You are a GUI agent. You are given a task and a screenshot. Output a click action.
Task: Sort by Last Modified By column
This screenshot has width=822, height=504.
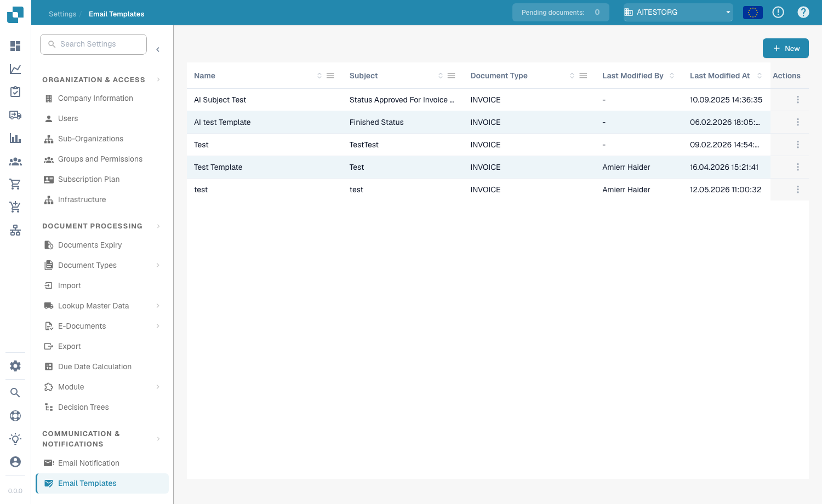pyautogui.click(x=672, y=76)
